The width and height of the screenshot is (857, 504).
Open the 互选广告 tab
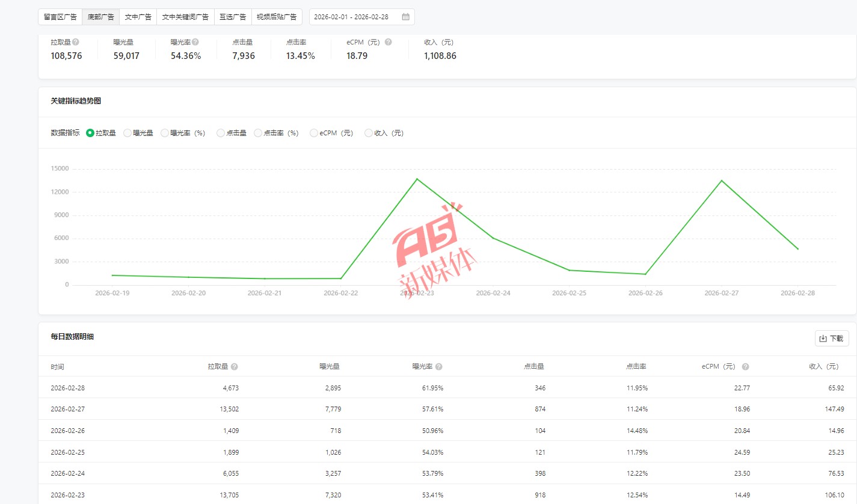[233, 17]
